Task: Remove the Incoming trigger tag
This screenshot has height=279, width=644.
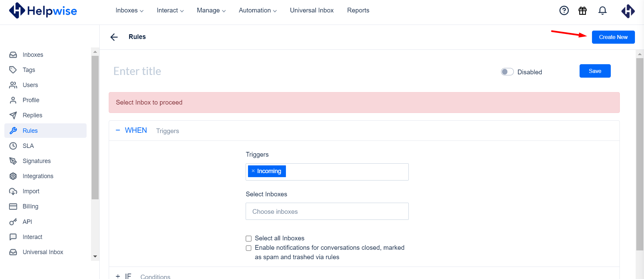Action: (253, 171)
